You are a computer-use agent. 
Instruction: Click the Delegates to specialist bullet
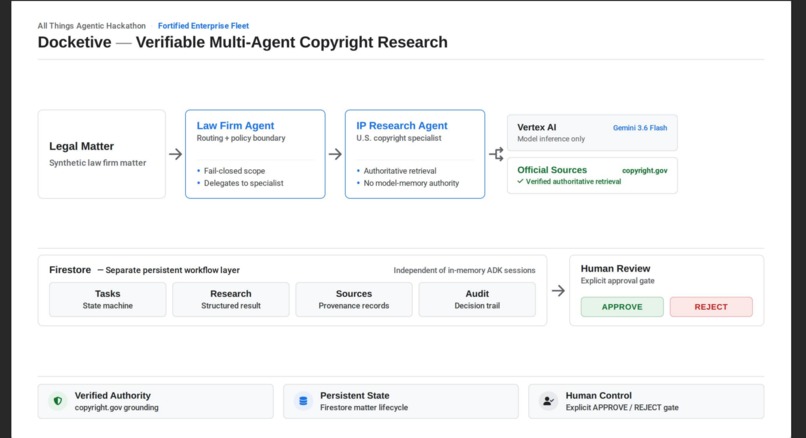coord(244,183)
